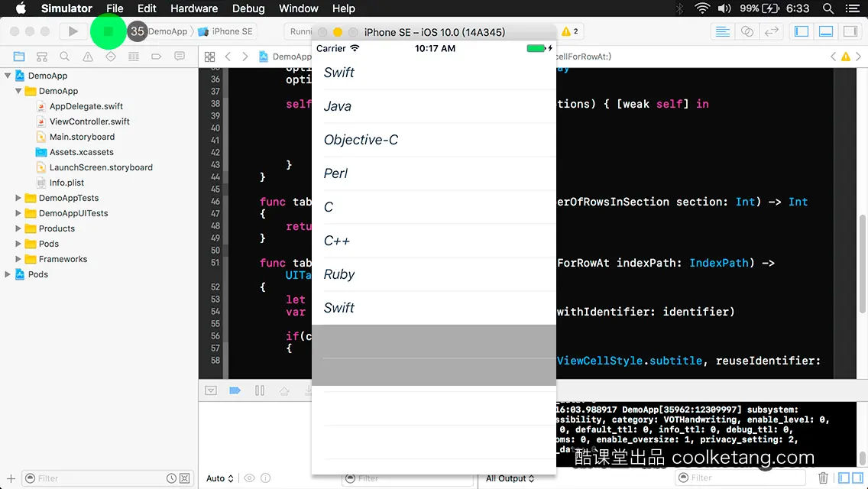The height and width of the screenshot is (489, 868).
Task: Toggle the Navigator panel visibility
Action: [x=802, y=31]
